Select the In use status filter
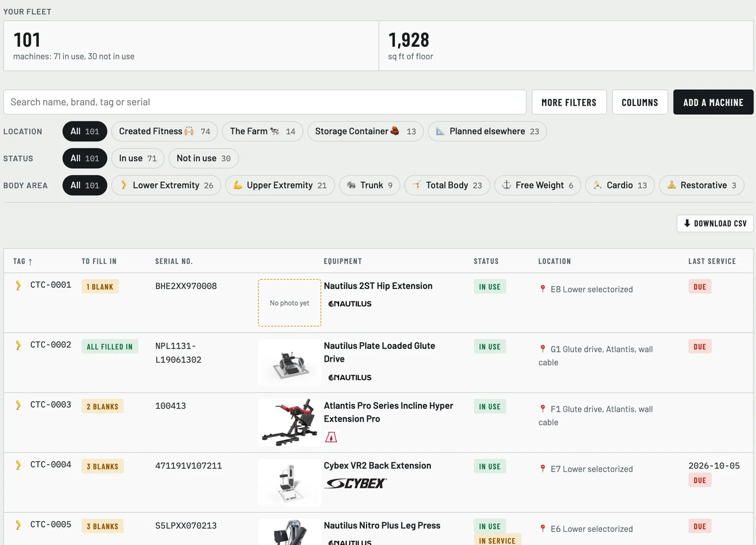 tap(137, 158)
